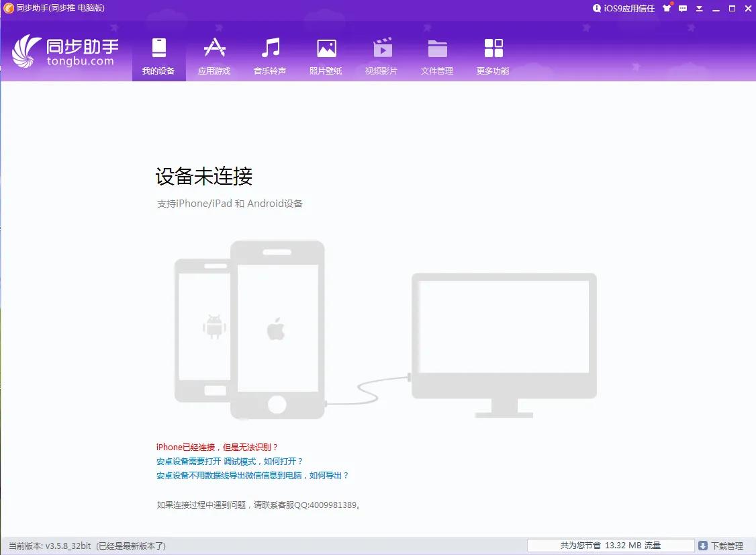This screenshot has height=555, width=756.
Task: Open link about iPhone connected but unrecognized
Action: point(216,447)
